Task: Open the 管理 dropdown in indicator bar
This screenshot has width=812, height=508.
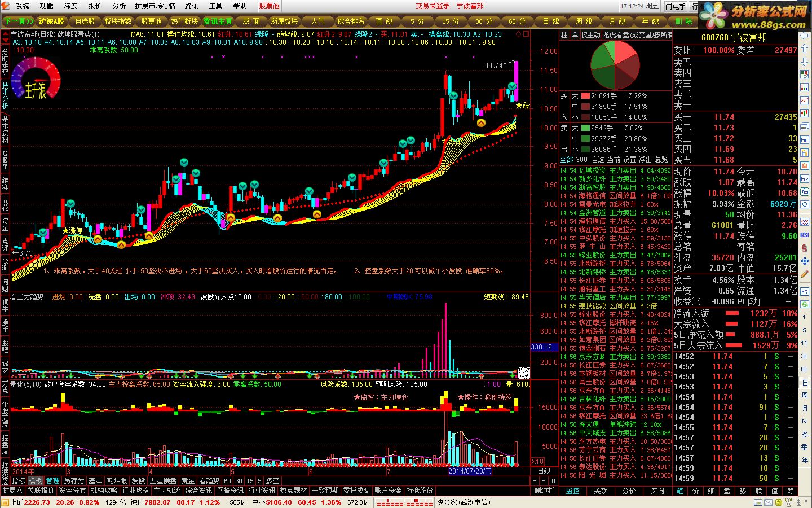Action: (53, 481)
